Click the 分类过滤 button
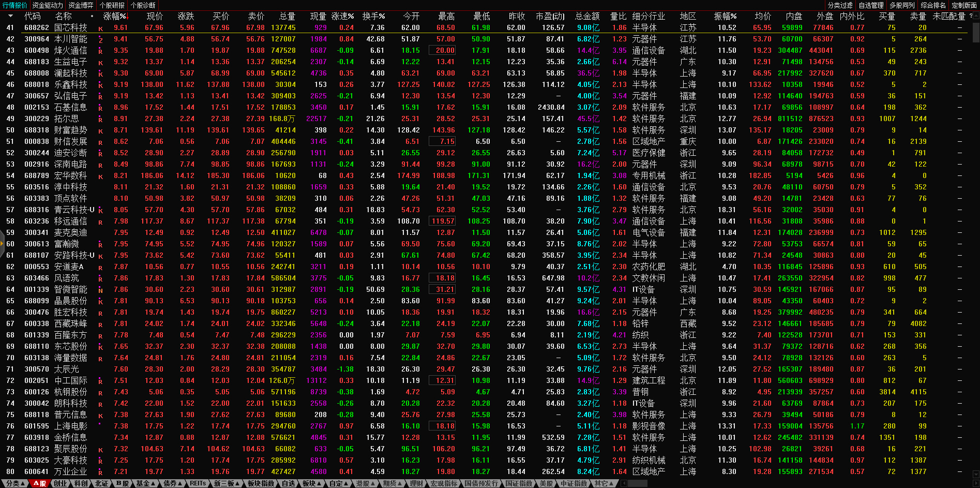Image resolution: width=980 pixels, height=488 pixels. click(x=840, y=5)
